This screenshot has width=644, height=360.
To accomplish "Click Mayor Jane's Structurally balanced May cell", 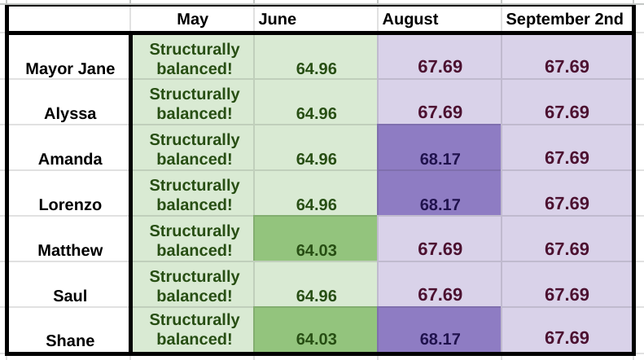I will pyautogui.click(x=193, y=58).
